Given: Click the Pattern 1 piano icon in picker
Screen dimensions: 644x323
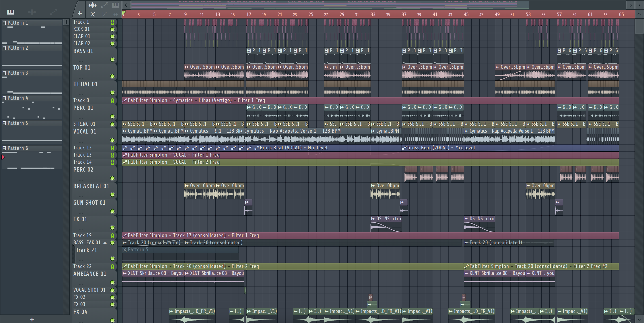Looking at the screenshot, I should click(x=4, y=23).
